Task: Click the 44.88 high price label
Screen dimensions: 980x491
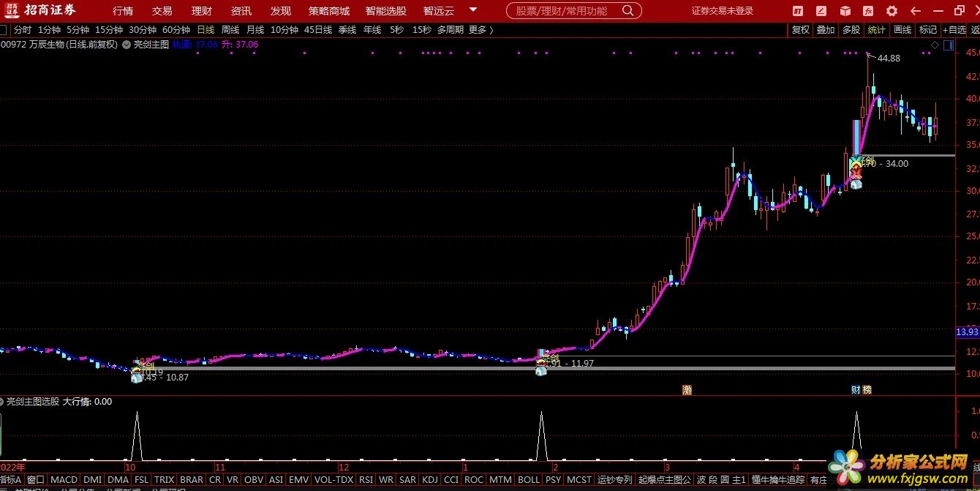Action: (x=889, y=58)
